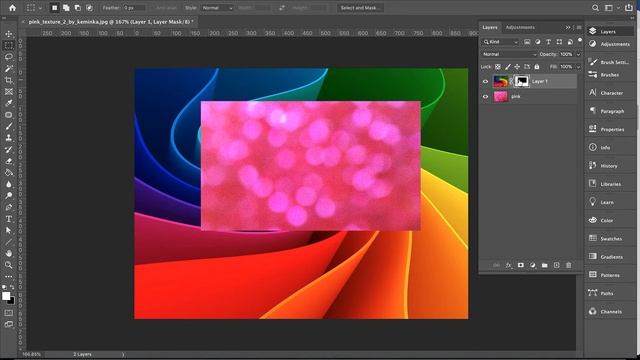Switch to the Layers tab
Viewport: 640px width, 360px height.
[490, 27]
